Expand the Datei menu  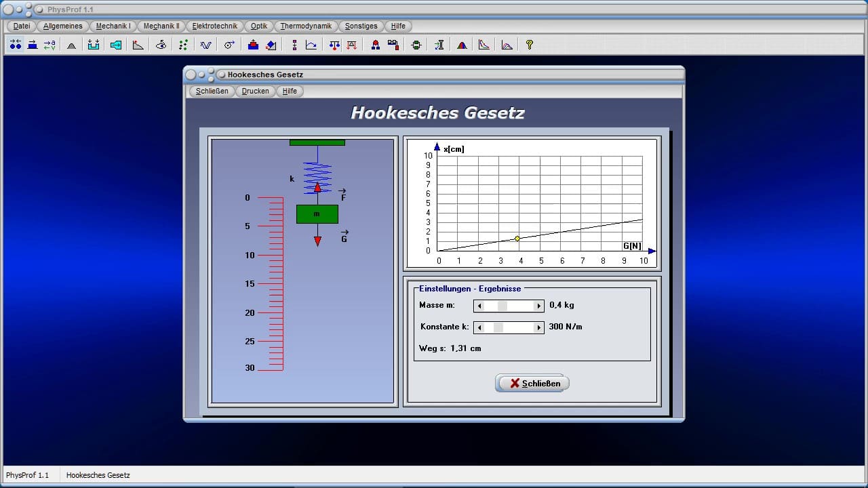click(22, 26)
